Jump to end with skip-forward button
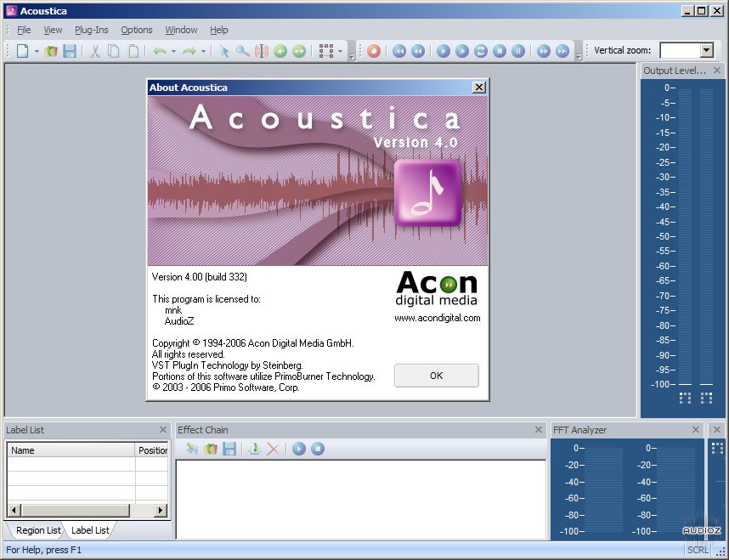The image size is (729, 560). (562, 51)
